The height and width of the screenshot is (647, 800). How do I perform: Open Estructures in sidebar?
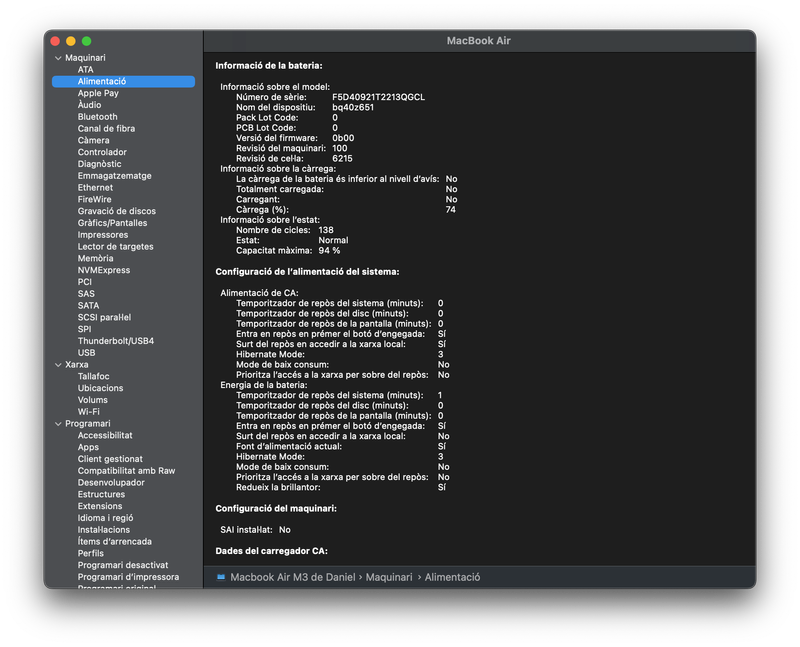click(x=101, y=494)
